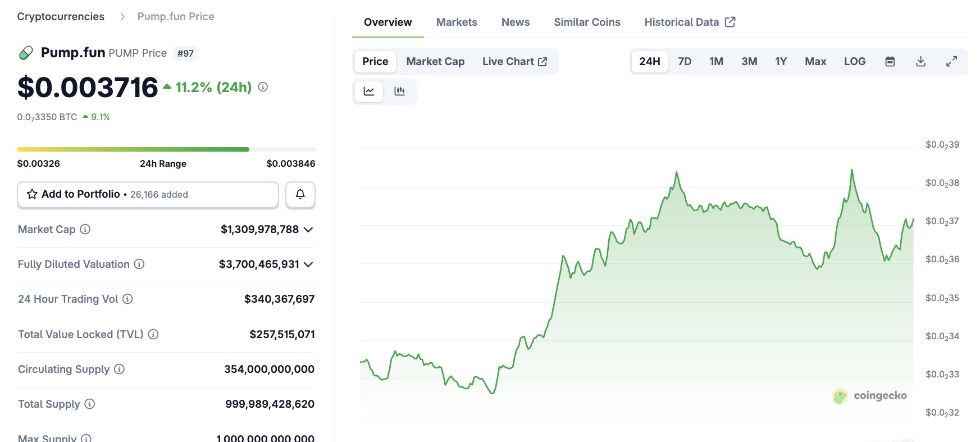The width and height of the screenshot is (980, 442).
Task: Click the 354,000,000,000 circulating supply value
Action: coord(269,369)
